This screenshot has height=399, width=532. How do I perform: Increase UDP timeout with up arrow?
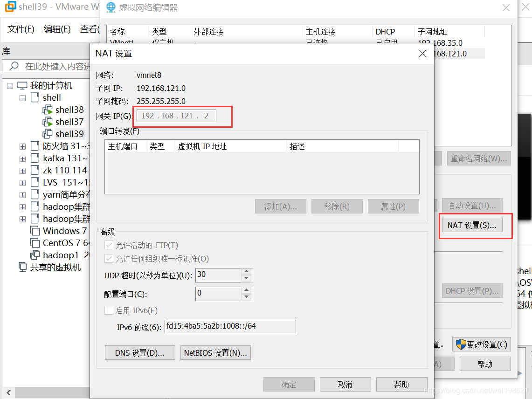tap(247, 271)
